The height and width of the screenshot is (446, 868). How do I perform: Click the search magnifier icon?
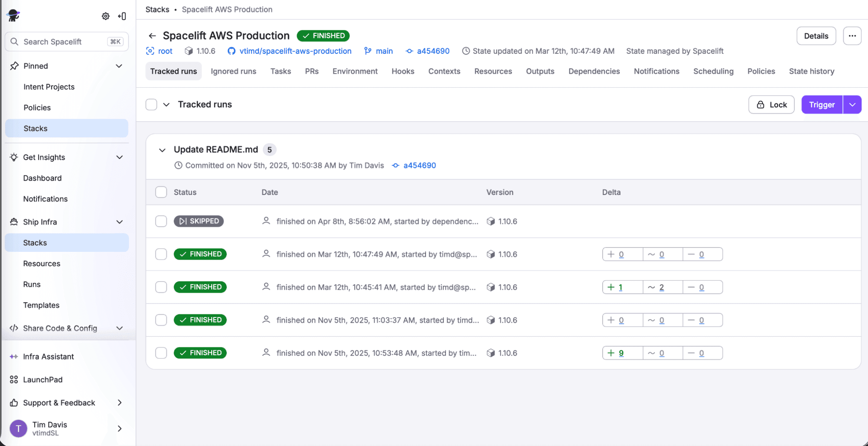click(14, 42)
